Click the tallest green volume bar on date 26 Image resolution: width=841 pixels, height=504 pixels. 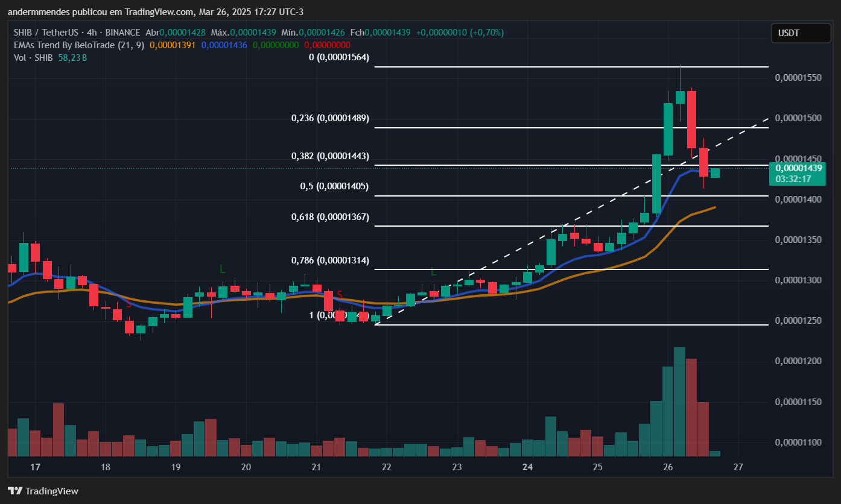(679, 402)
